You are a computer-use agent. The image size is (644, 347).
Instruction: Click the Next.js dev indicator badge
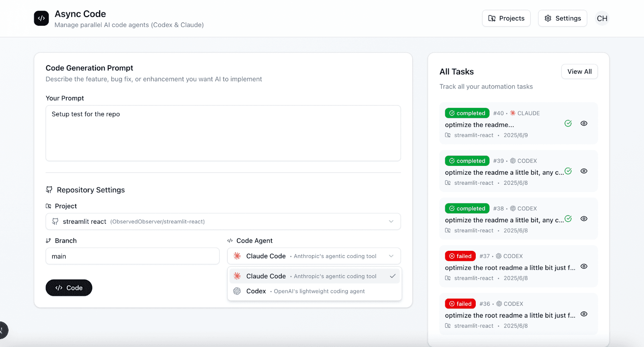[2, 330]
